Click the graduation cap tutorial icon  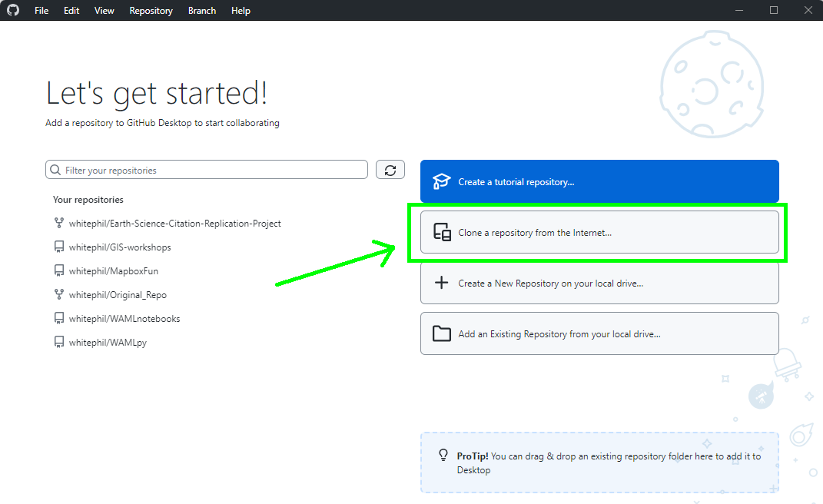(441, 181)
